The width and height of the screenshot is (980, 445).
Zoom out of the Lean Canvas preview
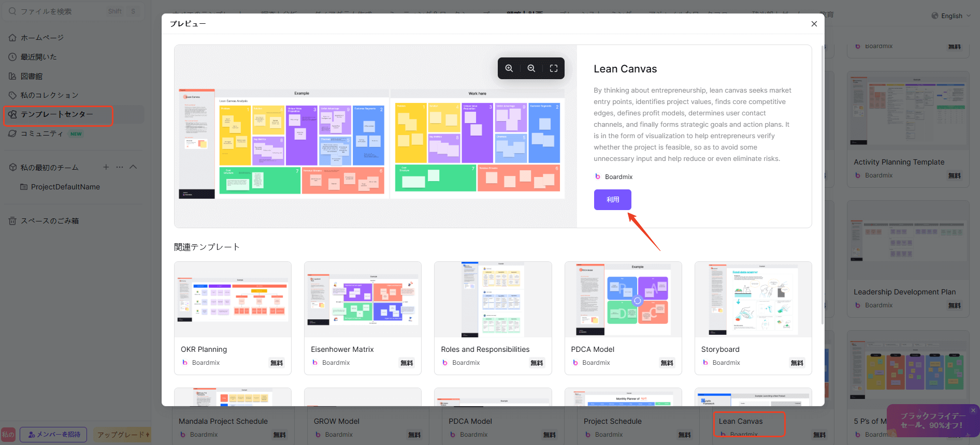coord(531,68)
